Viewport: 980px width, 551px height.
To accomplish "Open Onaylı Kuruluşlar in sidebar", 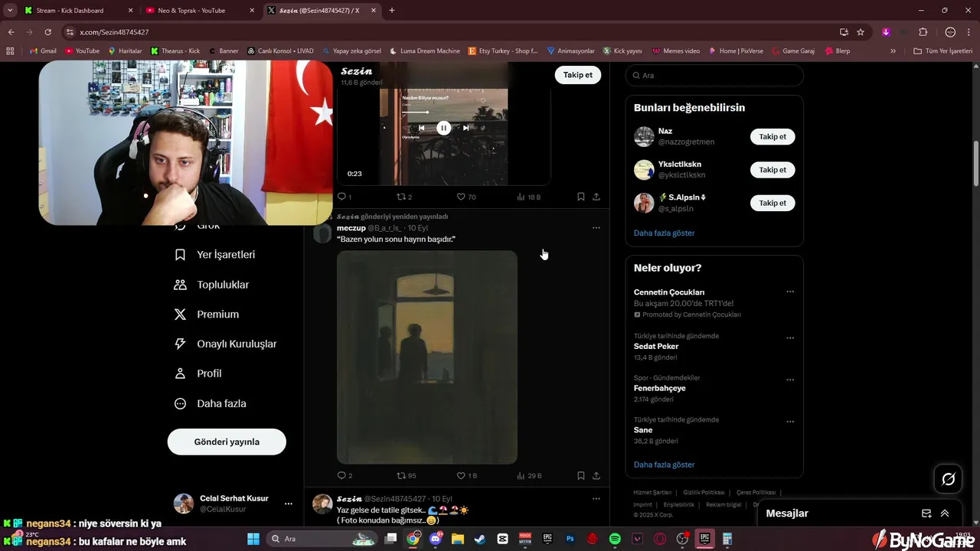I will click(x=226, y=344).
